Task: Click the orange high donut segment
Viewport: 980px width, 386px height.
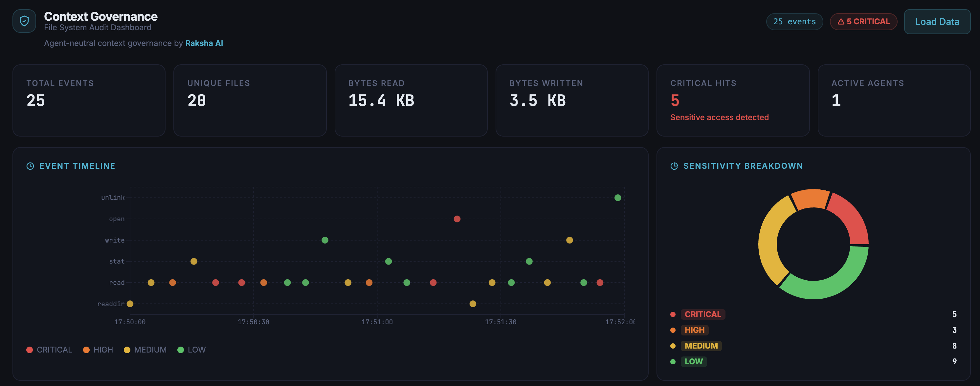Action: [811, 199]
